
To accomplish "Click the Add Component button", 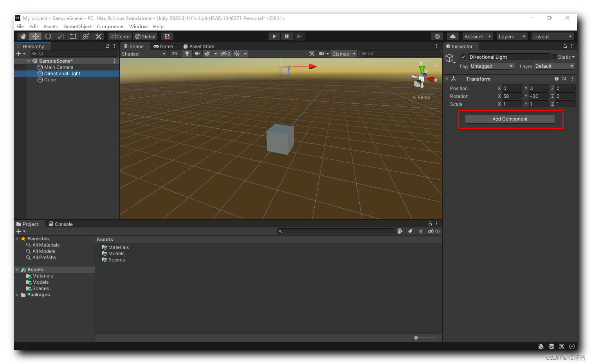I will tap(510, 119).
